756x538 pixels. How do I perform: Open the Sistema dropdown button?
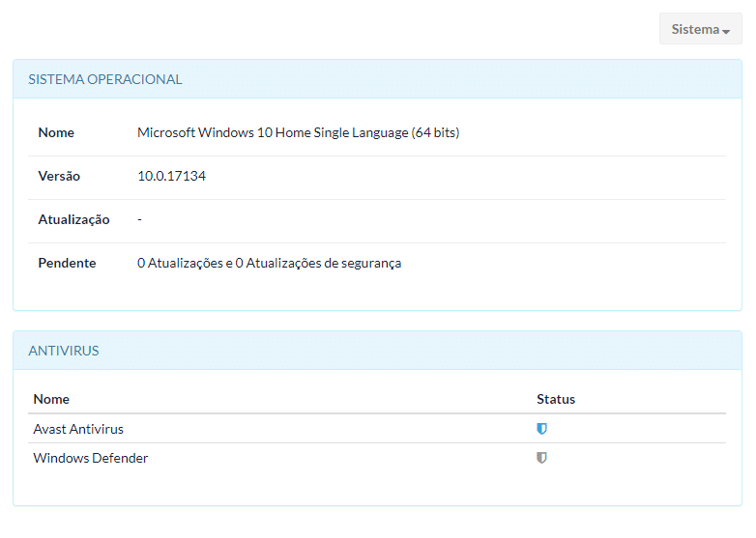(x=701, y=29)
